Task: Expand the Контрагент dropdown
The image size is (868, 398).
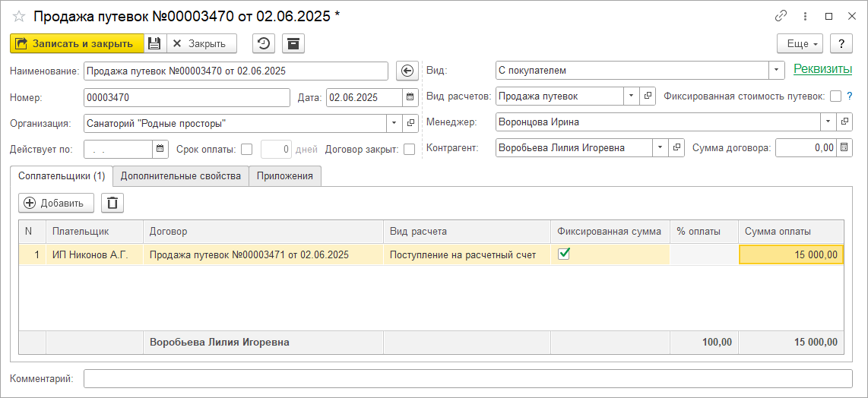Action: (x=661, y=148)
